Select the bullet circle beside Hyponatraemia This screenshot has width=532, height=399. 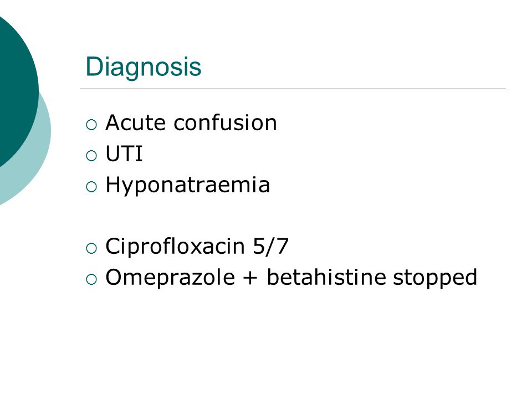pos(91,187)
